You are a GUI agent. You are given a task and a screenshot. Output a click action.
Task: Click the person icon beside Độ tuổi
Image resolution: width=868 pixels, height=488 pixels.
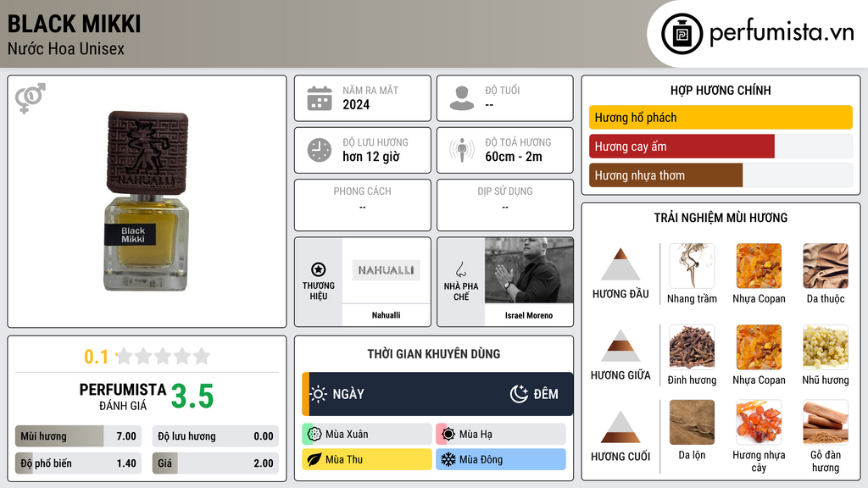[462, 98]
